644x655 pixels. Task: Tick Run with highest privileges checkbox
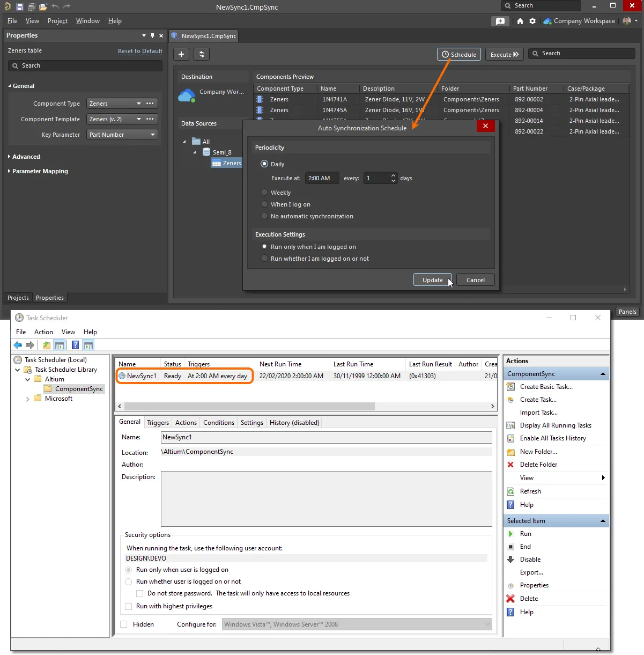tap(128, 606)
